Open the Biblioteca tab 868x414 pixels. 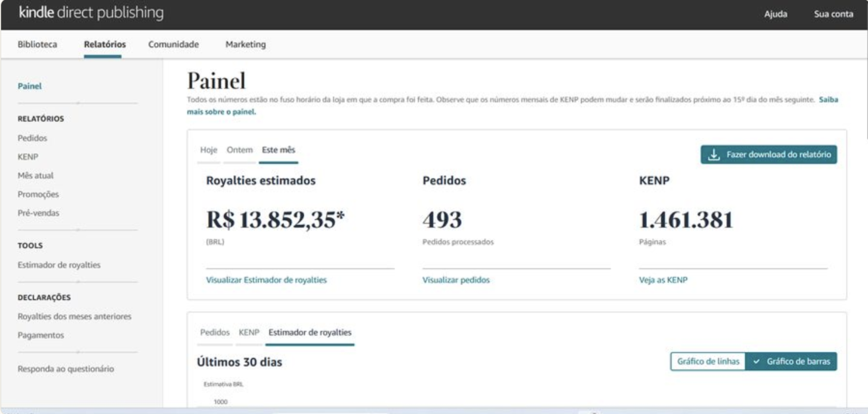coord(38,44)
